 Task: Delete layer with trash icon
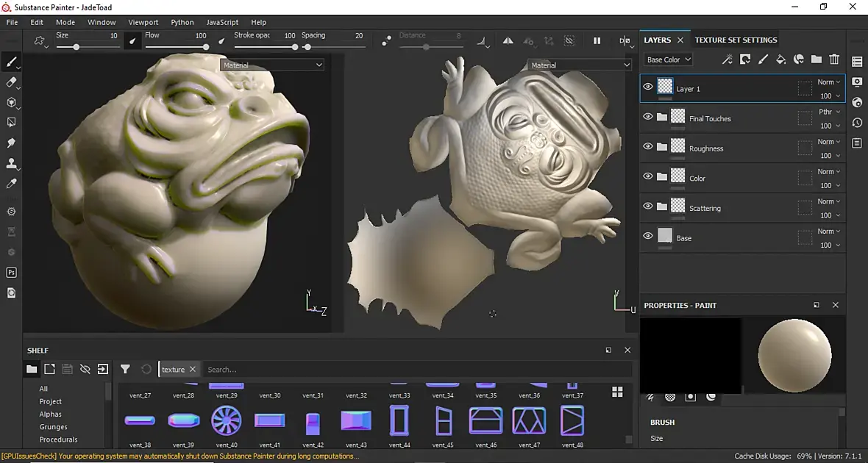pyautogui.click(x=834, y=60)
